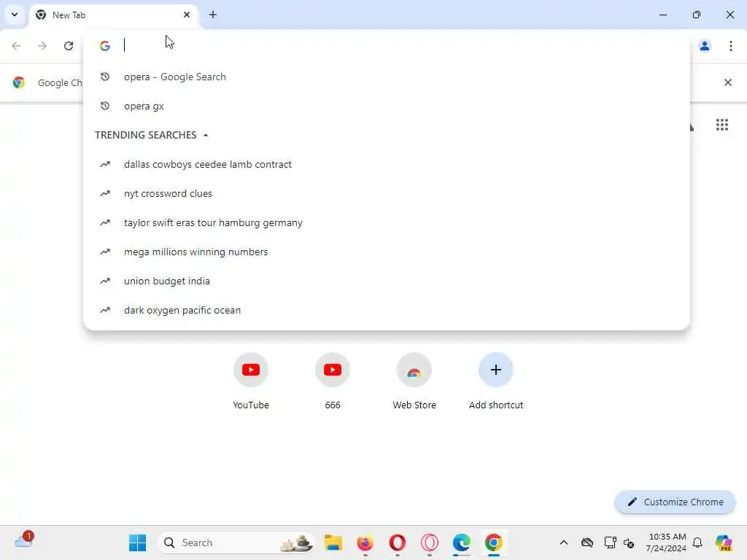Click the Google G icon in address bar
Image resolution: width=747 pixels, height=560 pixels.
click(x=105, y=46)
